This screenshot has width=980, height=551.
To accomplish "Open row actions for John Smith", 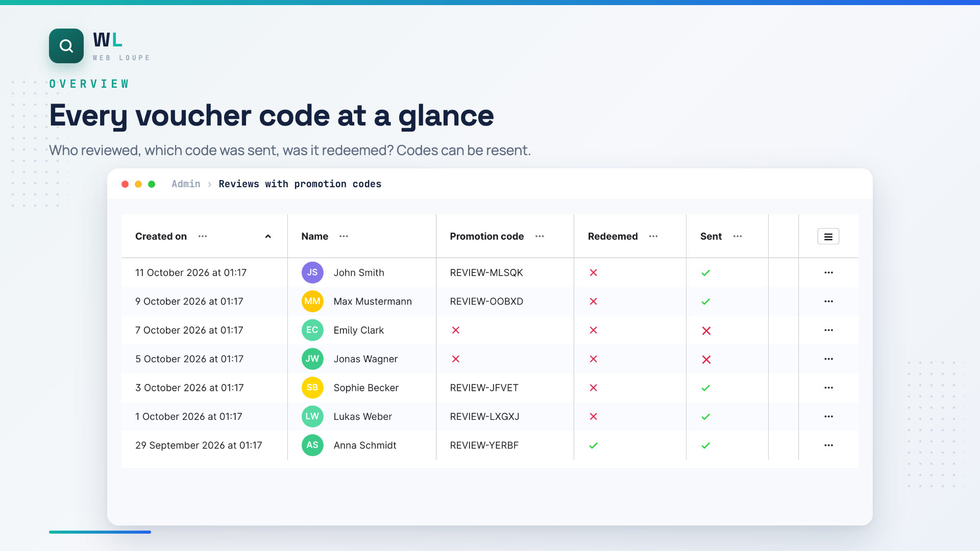I will click(x=828, y=272).
